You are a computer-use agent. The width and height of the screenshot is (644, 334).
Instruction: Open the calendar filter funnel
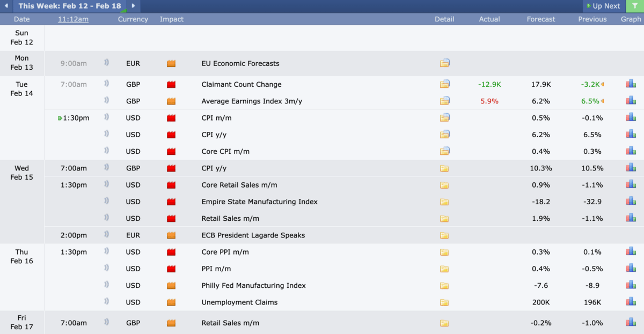(634, 6)
